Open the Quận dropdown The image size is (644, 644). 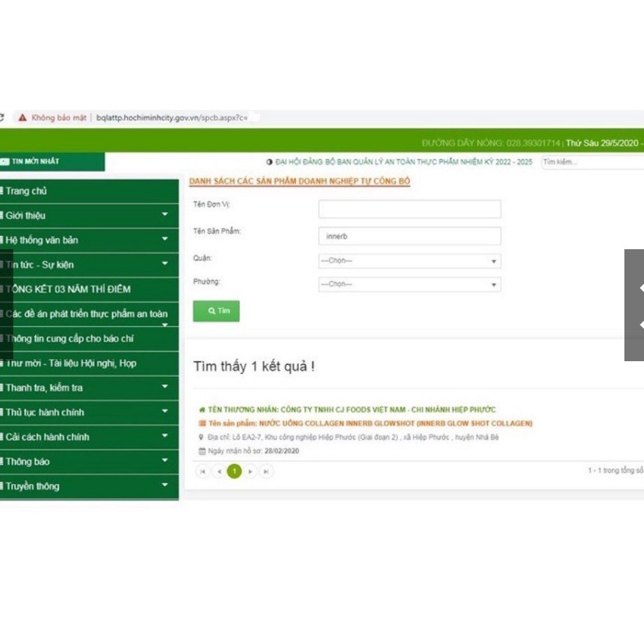409,261
